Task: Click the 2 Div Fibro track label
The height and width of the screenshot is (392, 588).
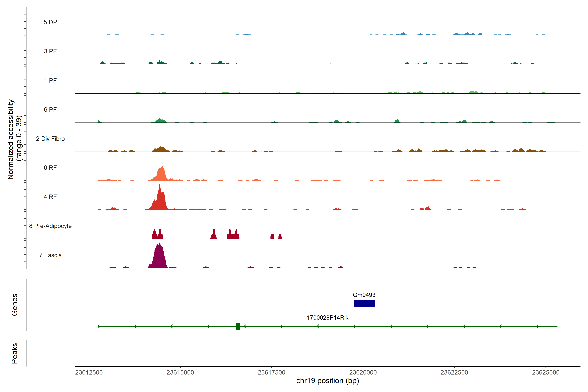Action: pyautogui.click(x=50, y=139)
